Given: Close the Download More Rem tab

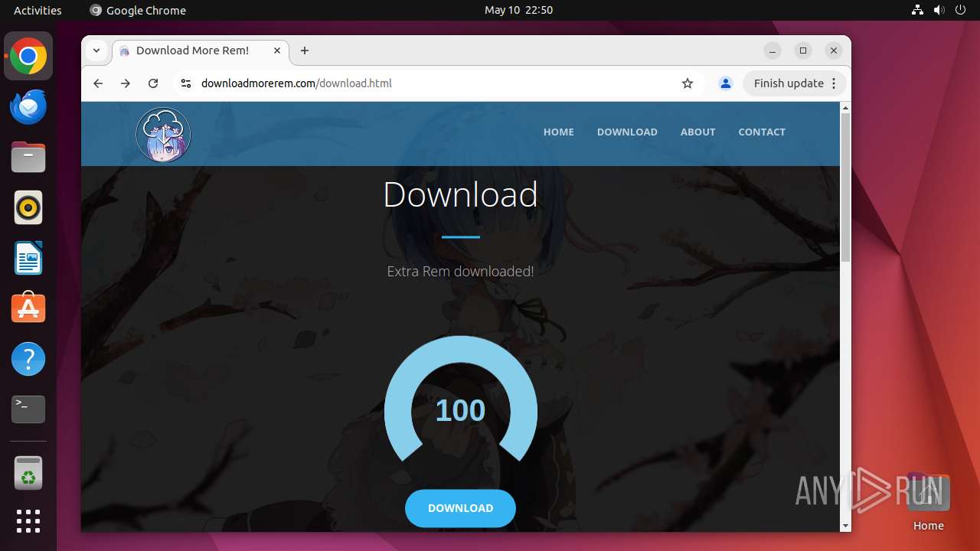Looking at the screenshot, I should point(277,51).
